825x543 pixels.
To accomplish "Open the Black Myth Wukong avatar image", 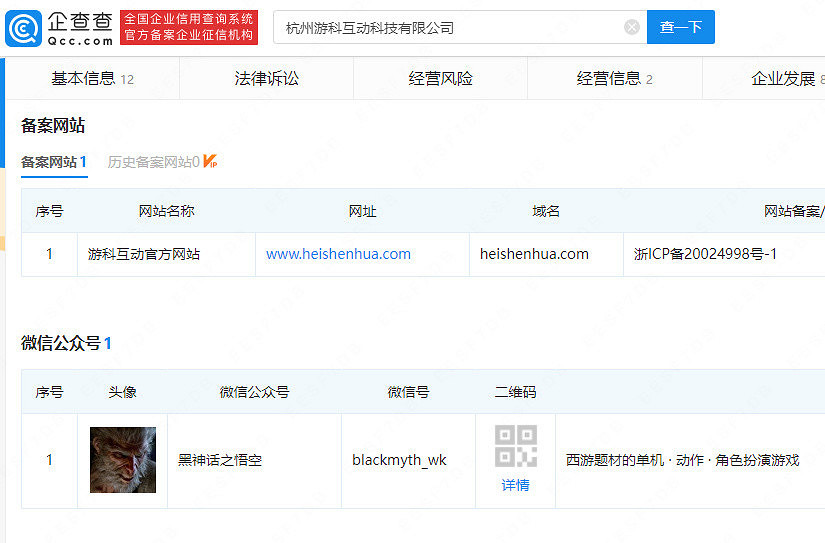I will 123,460.
